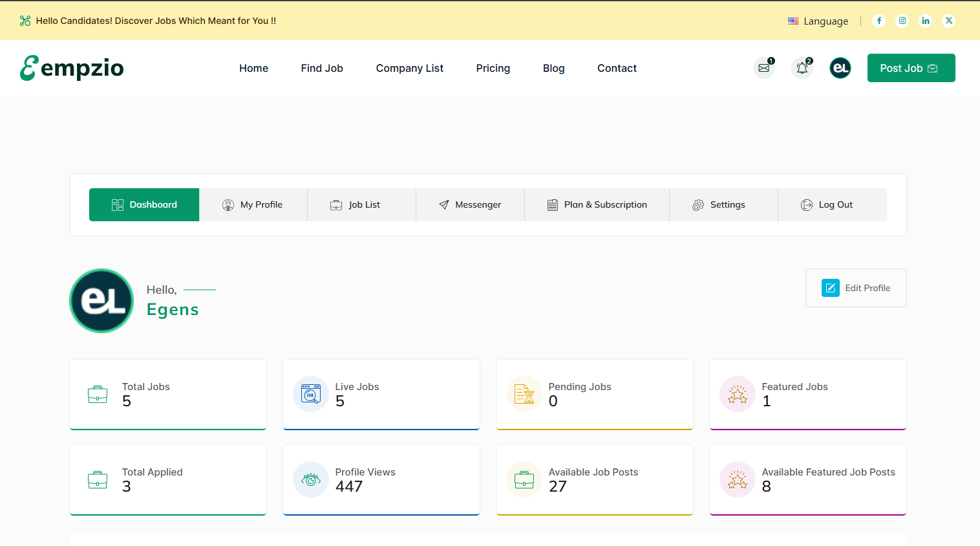Click the Edit Profile button
This screenshot has width=980, height=546.
coord(856,288)
